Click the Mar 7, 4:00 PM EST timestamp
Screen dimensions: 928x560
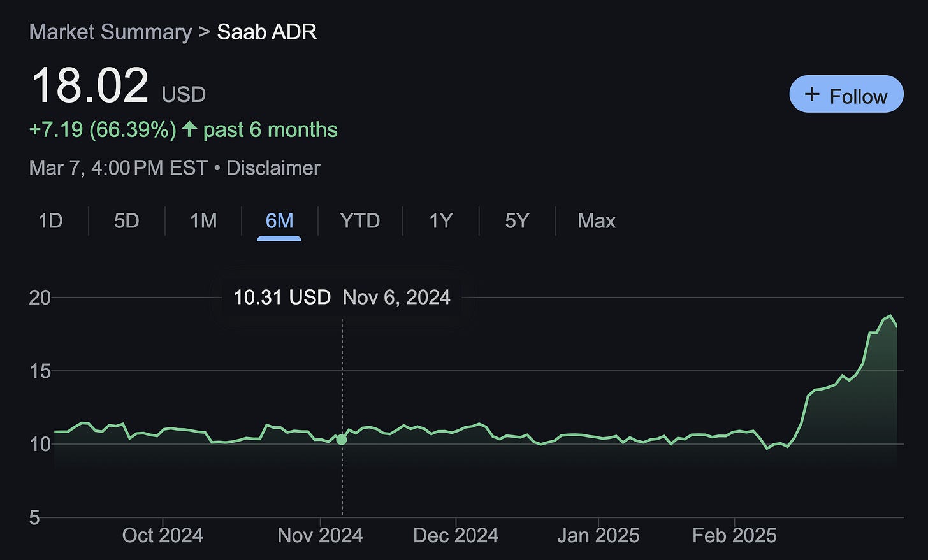(x=119, y=168)
